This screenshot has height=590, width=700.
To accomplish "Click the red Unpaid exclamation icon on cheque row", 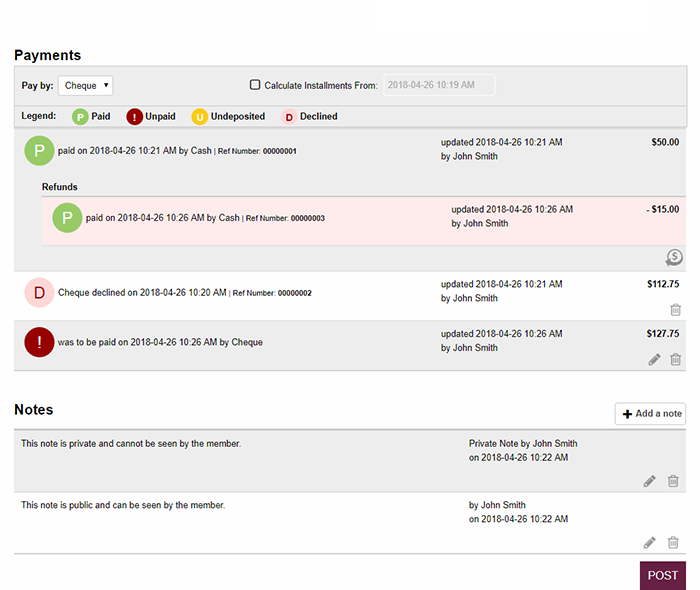I will pos(39,342).
